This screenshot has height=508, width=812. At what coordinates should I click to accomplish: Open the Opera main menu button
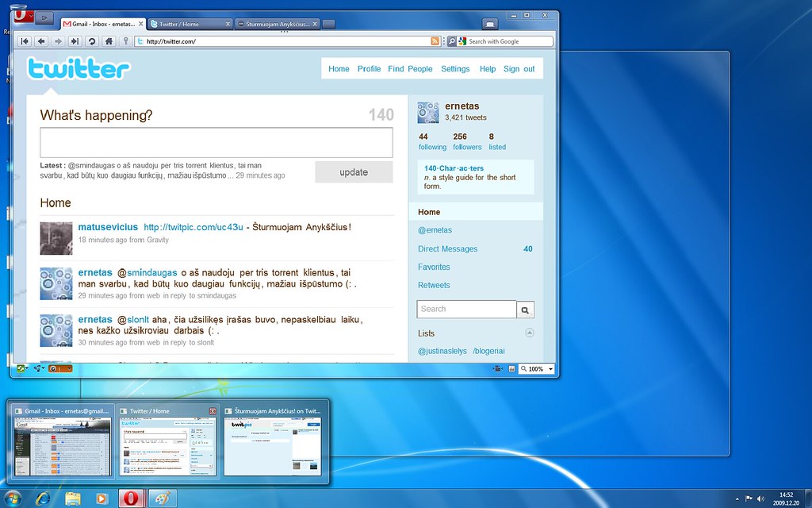click(x=23, y=17)
